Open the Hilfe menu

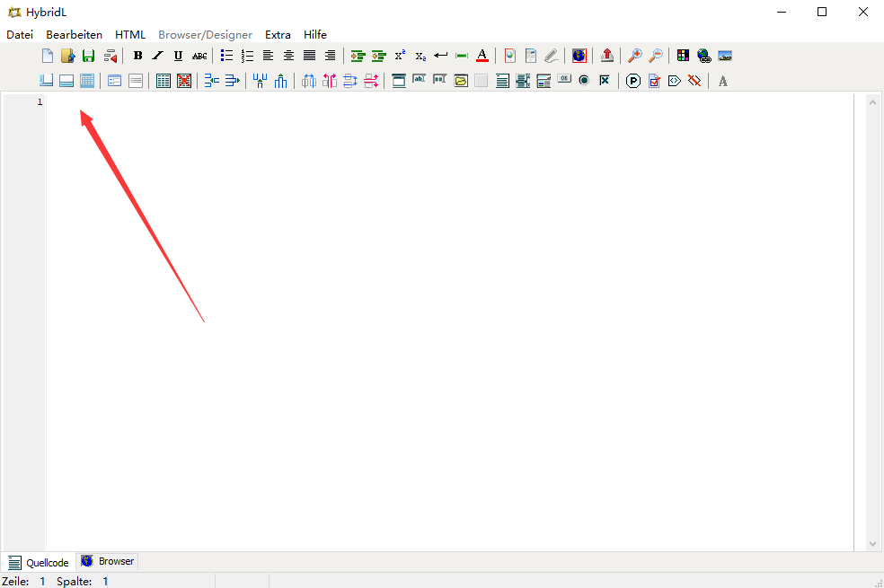(x=315, y=34)
